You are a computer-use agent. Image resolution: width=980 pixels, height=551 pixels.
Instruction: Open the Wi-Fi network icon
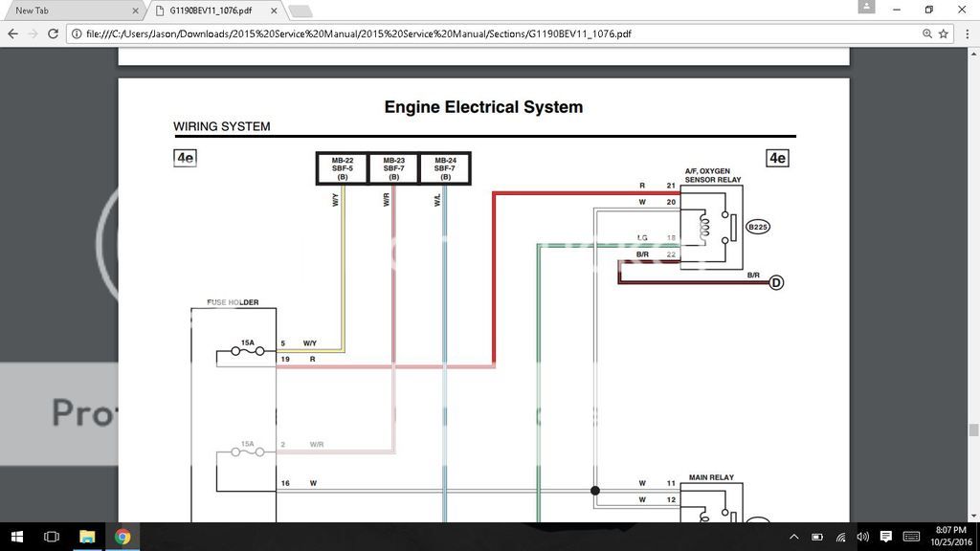pyautogui.click(x=839, y=536)
